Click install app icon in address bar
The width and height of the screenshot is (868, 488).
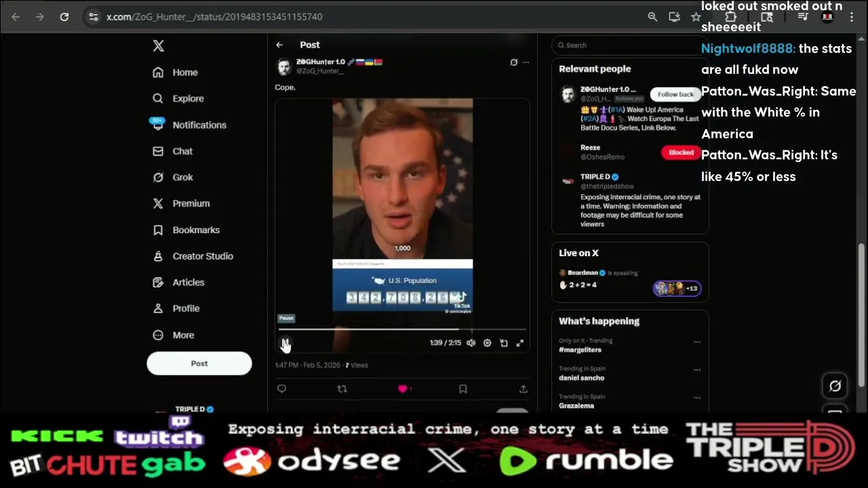(674, 17)
